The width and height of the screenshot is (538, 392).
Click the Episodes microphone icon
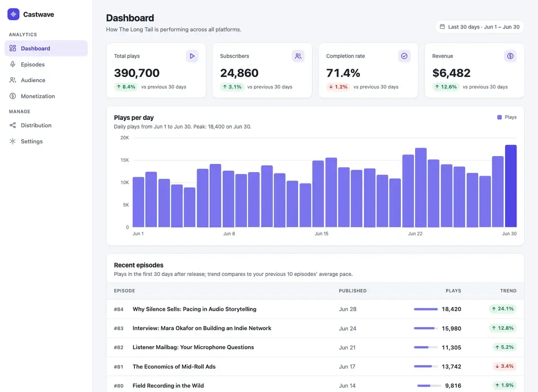[13, 65]
